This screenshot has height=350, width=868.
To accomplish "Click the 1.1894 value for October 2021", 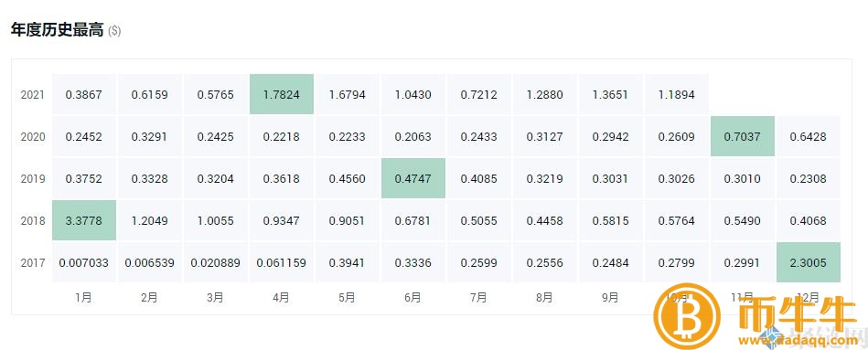I will pos(677,94).
